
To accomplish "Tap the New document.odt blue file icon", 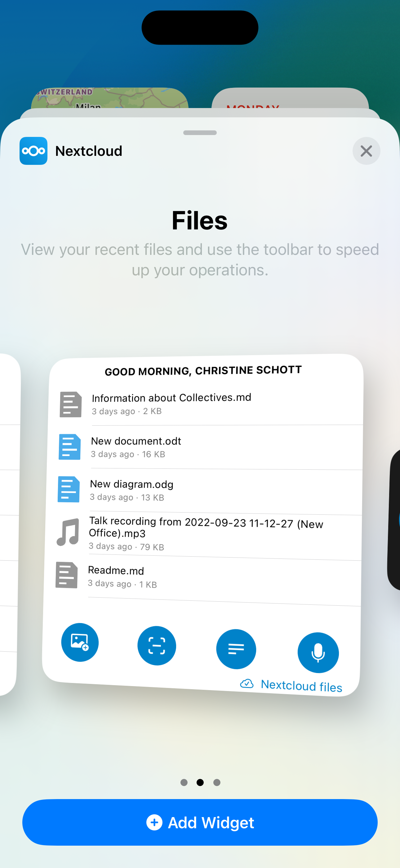I will pyautogui.click(x=70, y=447).
